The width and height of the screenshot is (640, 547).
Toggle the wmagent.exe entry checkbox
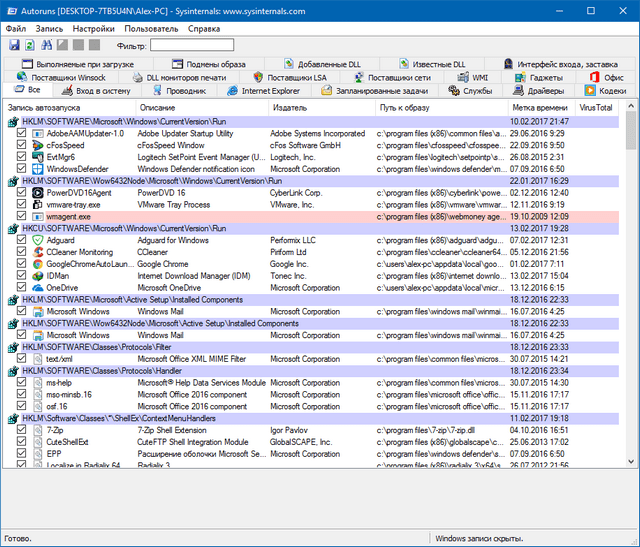point(22,216)
